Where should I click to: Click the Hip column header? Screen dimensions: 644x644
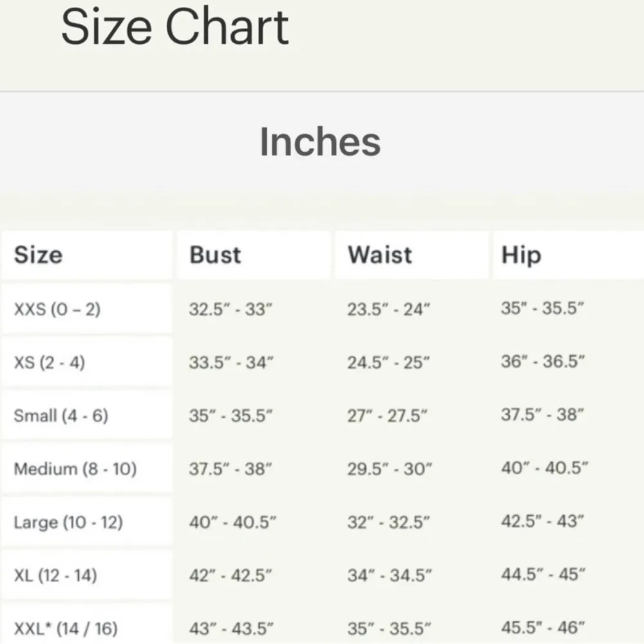[x=521, y=255]
